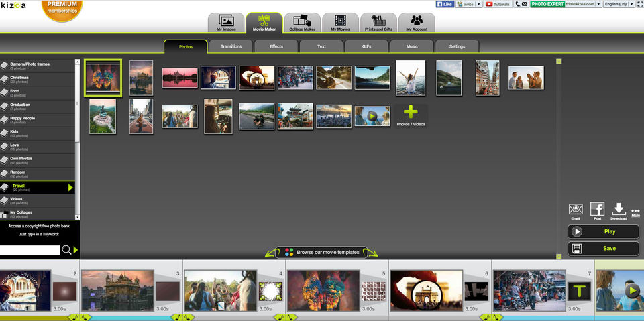Open the More share options
644x321 pixels.
point(636,212)
